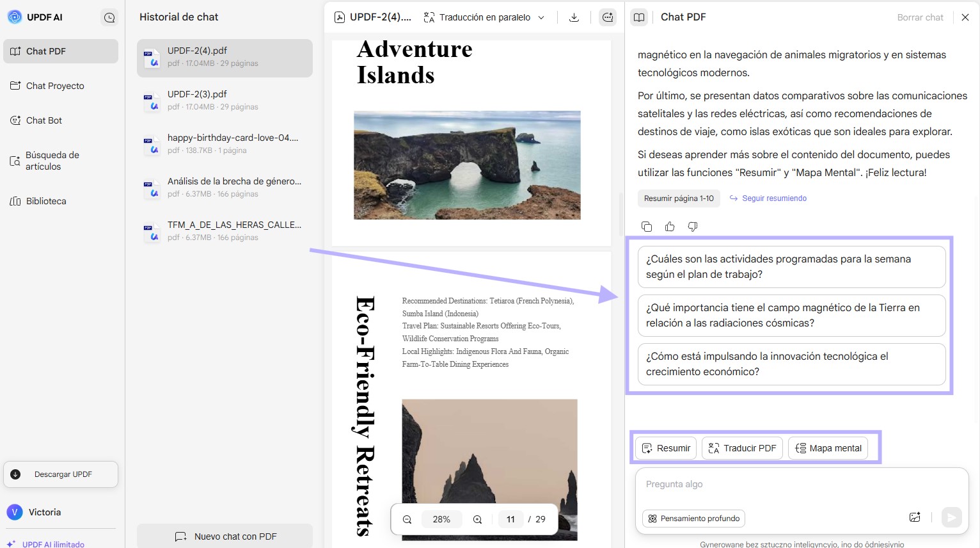Click the Descargar UPDF button
Viewport: 980px width, 548px height.
(61, 474)
